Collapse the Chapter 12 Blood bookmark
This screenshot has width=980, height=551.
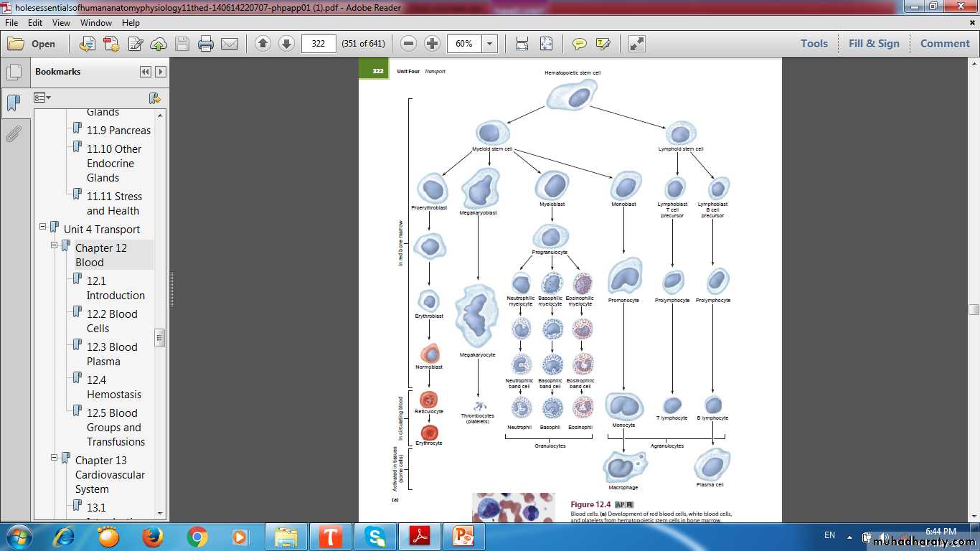point(55,245)
